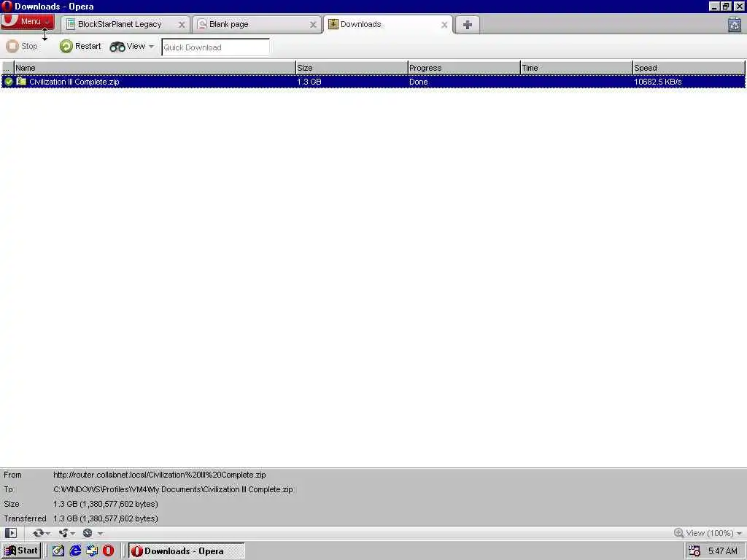Launch Opera from quick launch icon

(108, 551)
